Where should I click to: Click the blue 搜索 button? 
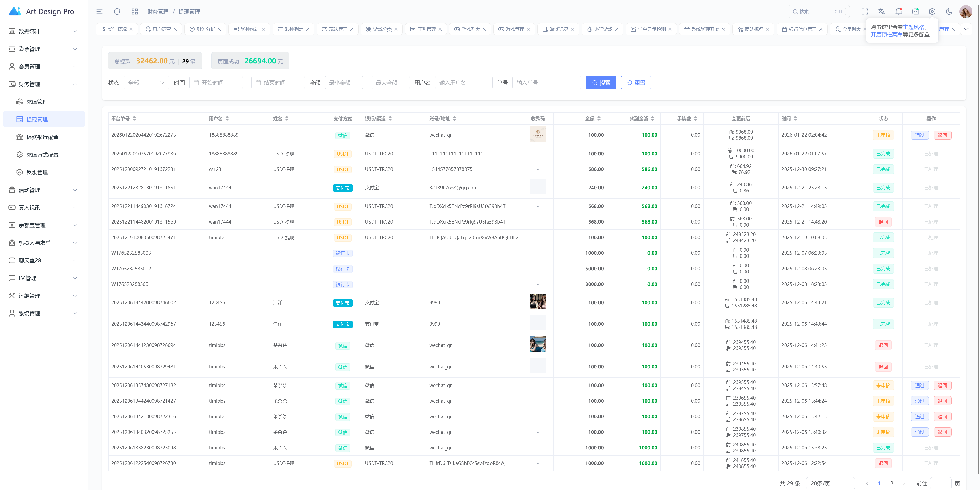point(601,83)
